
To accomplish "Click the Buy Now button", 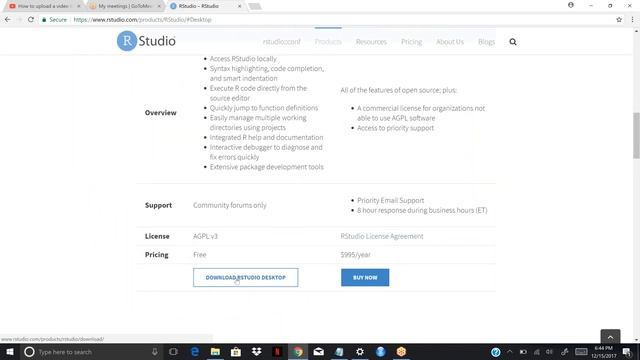I will point(365,278).
